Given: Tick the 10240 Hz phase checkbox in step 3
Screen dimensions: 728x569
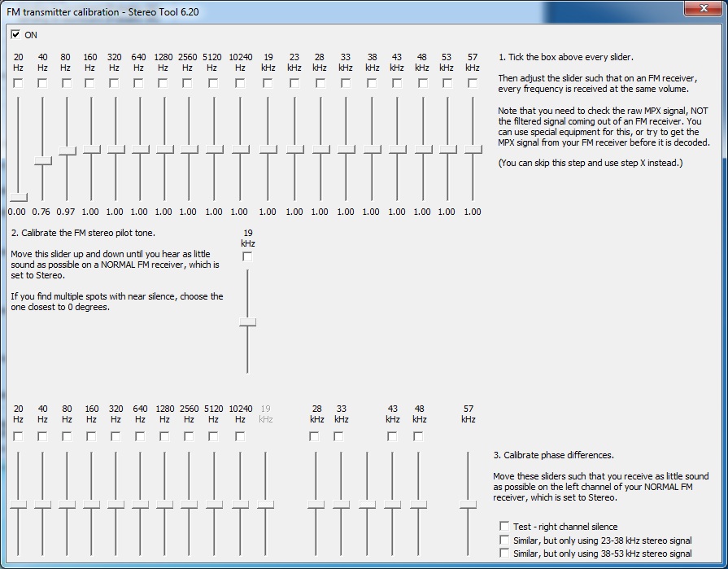Looking at the screenshot, I should [x=240, y=436].
